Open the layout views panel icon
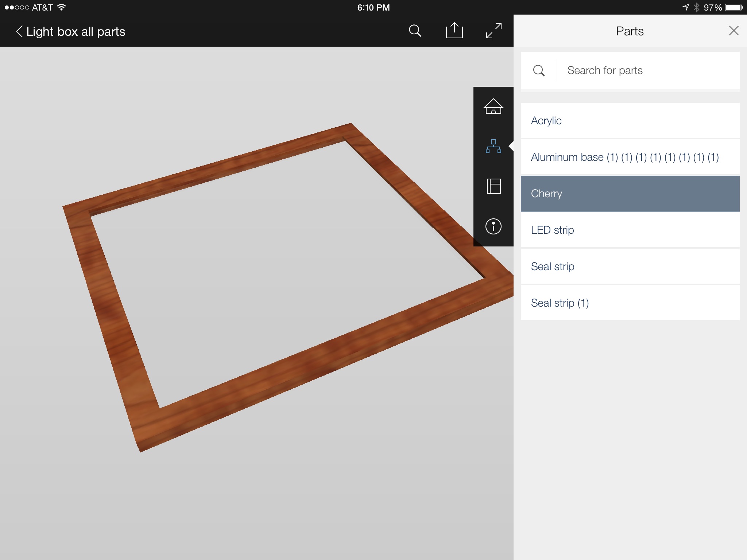The height and width of the screenshot is (560, 747). tap(493, 186)
